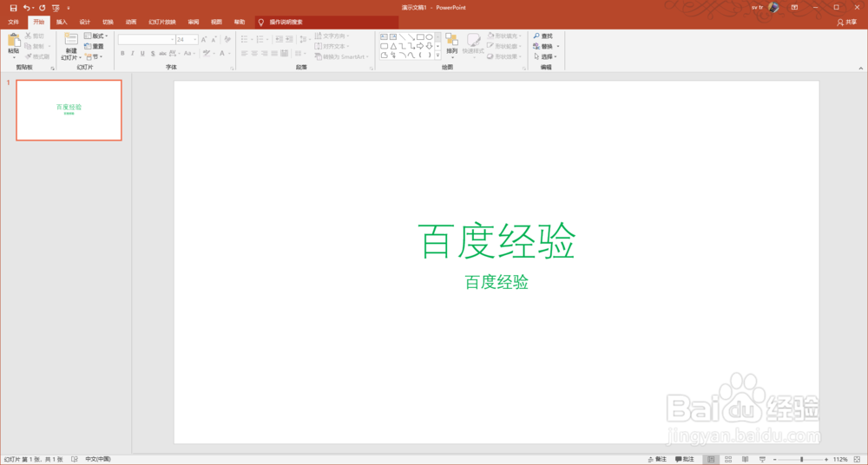This screenshot has height=465, width=868.
Task: Open the clipboard pane launcher in 剪贴板
Action: pos(53,68)
